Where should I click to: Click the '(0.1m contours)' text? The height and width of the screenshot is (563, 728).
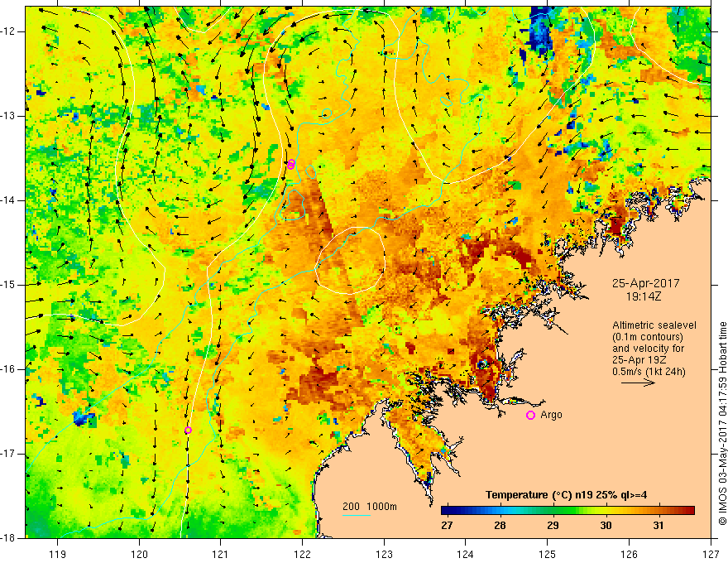tap(648, 337)
